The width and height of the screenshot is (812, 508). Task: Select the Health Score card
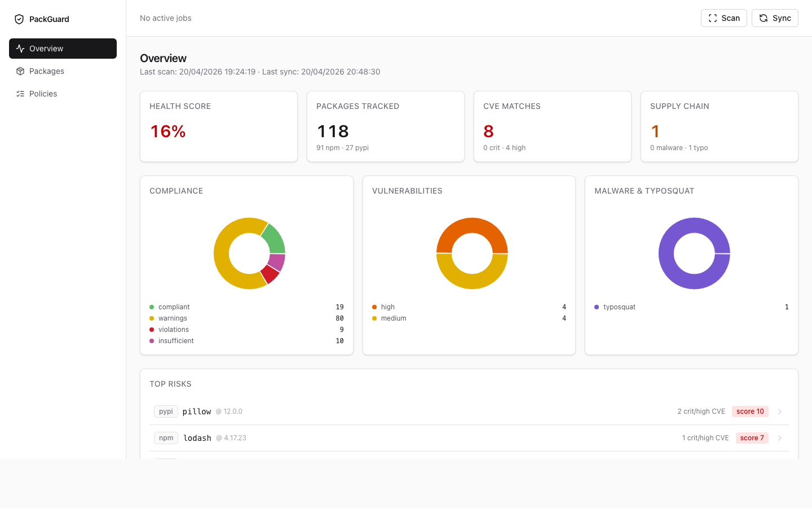tap(219, 126)
